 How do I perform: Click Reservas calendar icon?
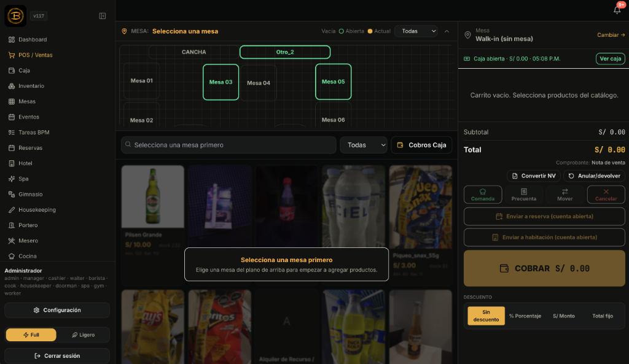pos(12,148)
